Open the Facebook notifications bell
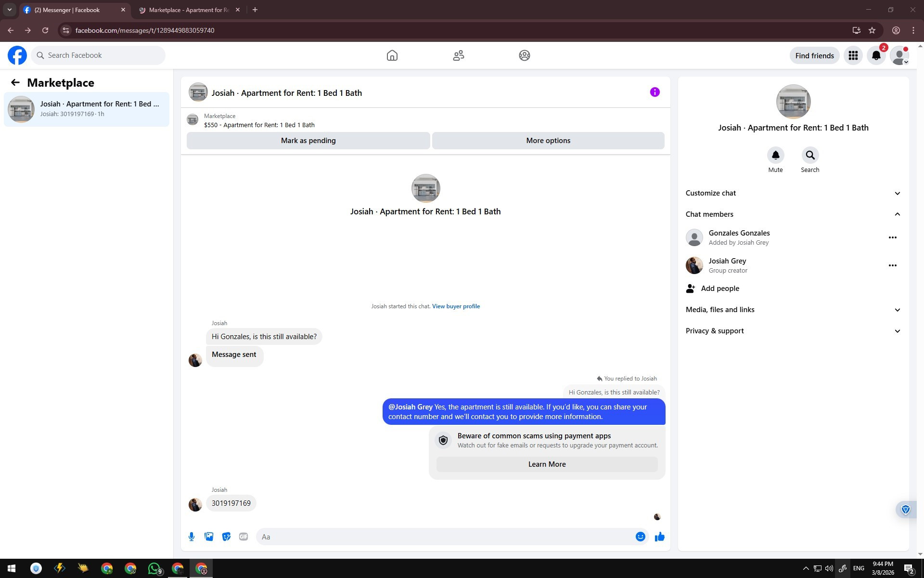Screen dimensions: 924x578 point(876,55)
